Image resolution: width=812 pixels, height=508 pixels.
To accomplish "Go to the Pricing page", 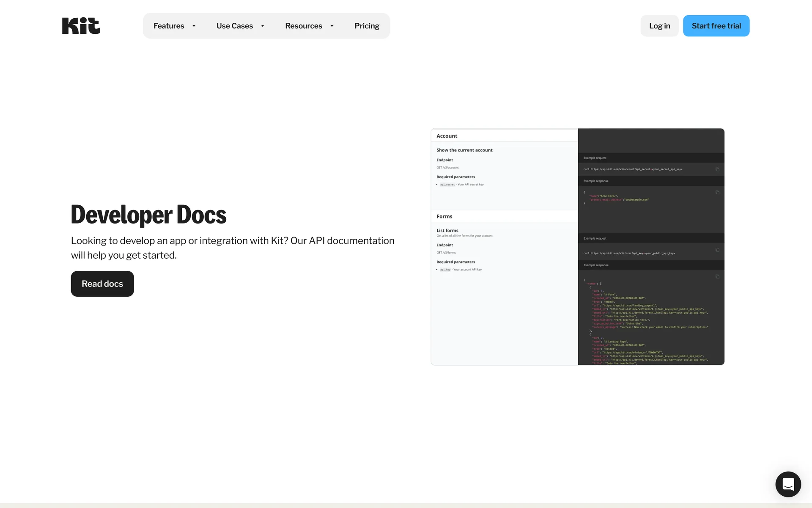I will tap(367, 26).
